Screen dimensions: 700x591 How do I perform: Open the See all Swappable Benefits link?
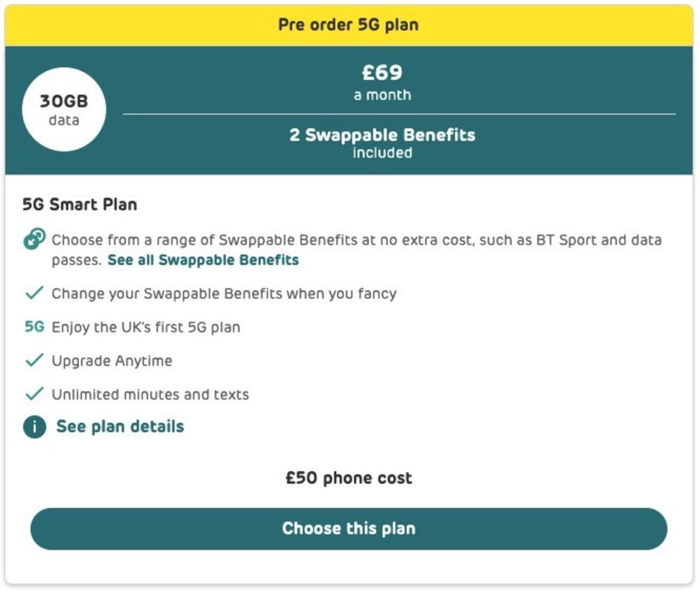203,260
